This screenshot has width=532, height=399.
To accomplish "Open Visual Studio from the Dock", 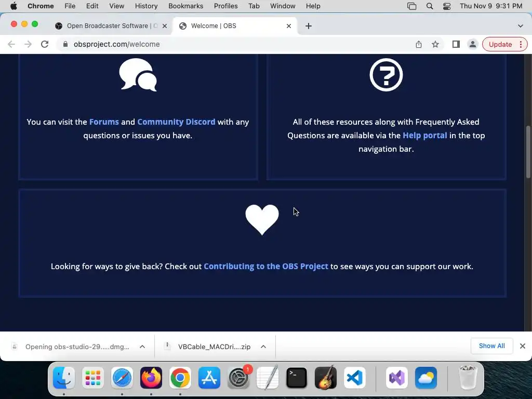I will [397, 378].
